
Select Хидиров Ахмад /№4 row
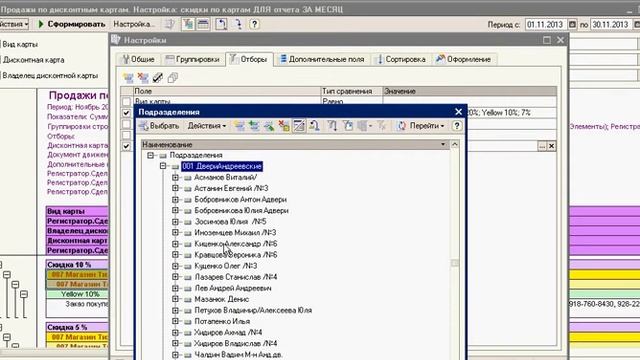pos(228,332)
